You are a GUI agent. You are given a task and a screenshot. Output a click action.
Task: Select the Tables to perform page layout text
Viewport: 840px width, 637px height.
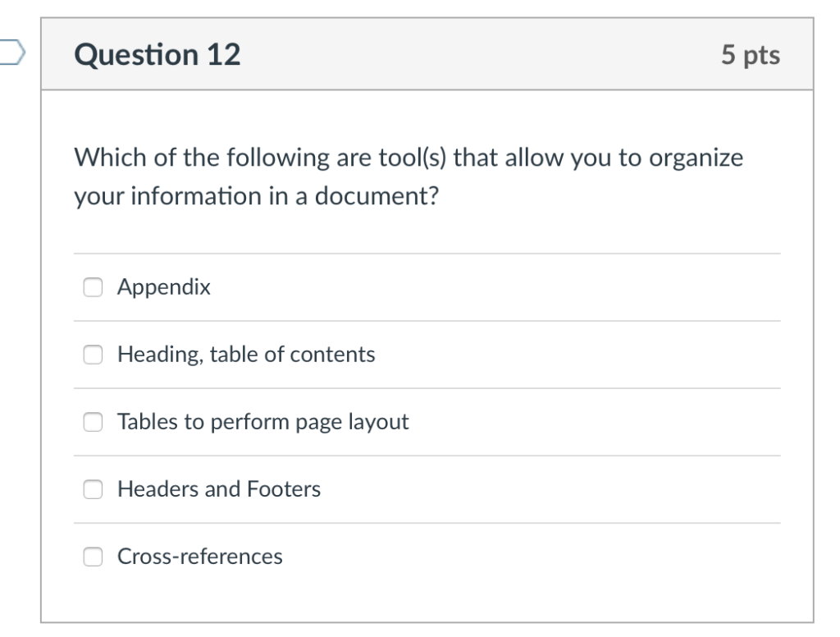pos(262,421)
